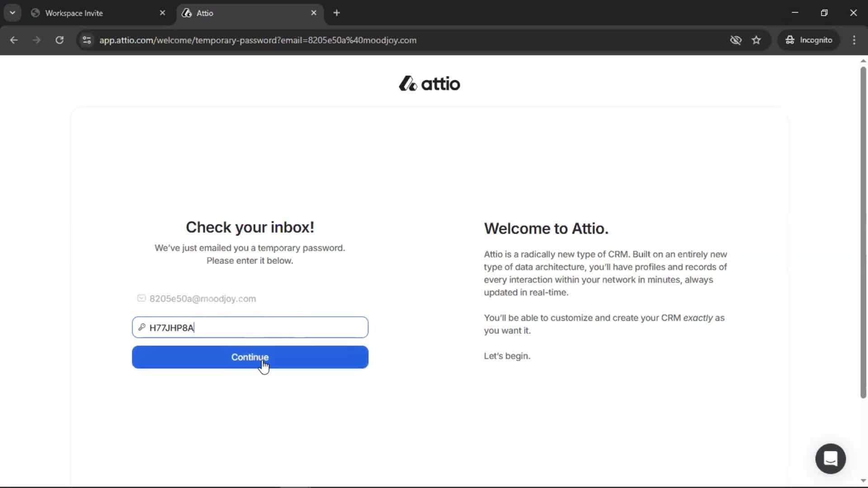Click the Incognito profile indicator
The width and height of the screenshot is (868, 488).
(x=809, y=40)
